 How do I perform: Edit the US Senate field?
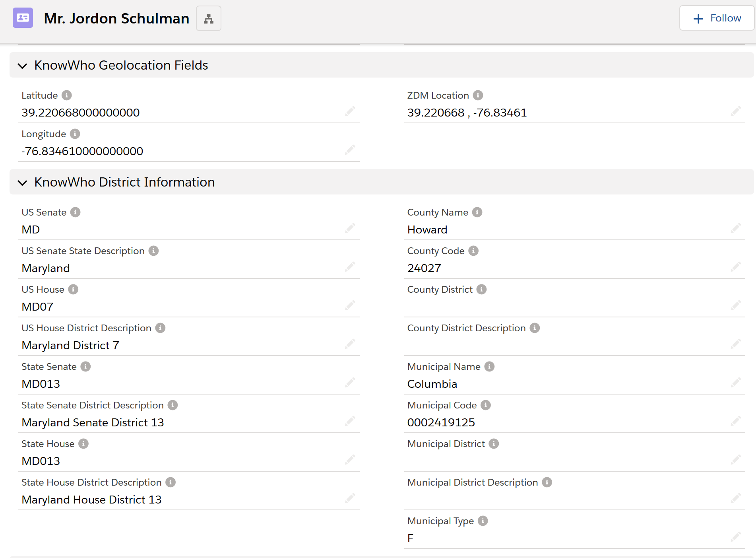(350, 228)
